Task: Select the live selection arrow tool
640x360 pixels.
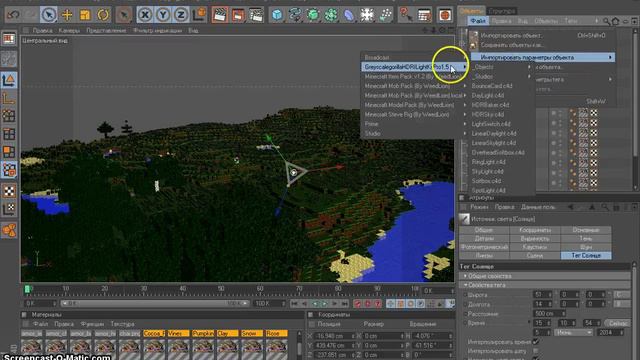Action: tap(49, 15)
